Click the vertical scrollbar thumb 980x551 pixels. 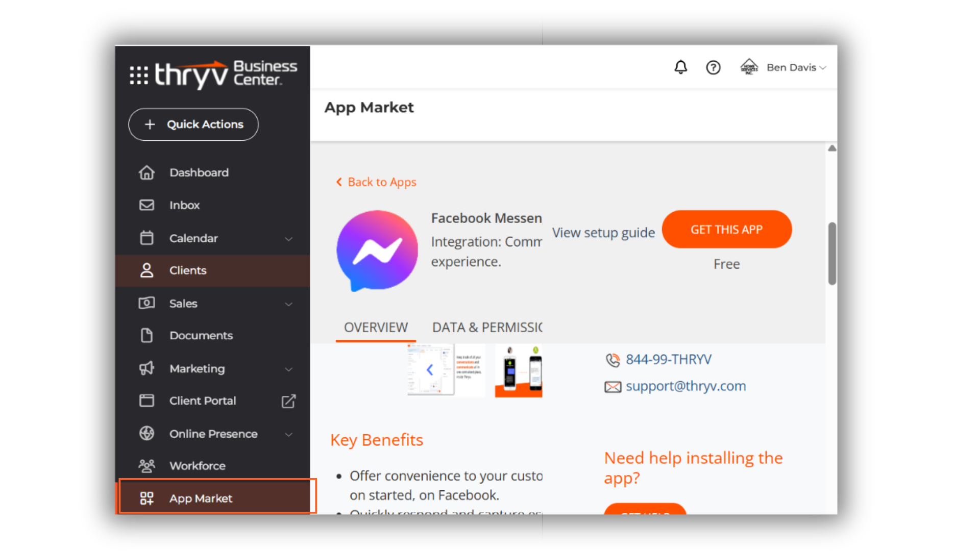coord(832,254)
